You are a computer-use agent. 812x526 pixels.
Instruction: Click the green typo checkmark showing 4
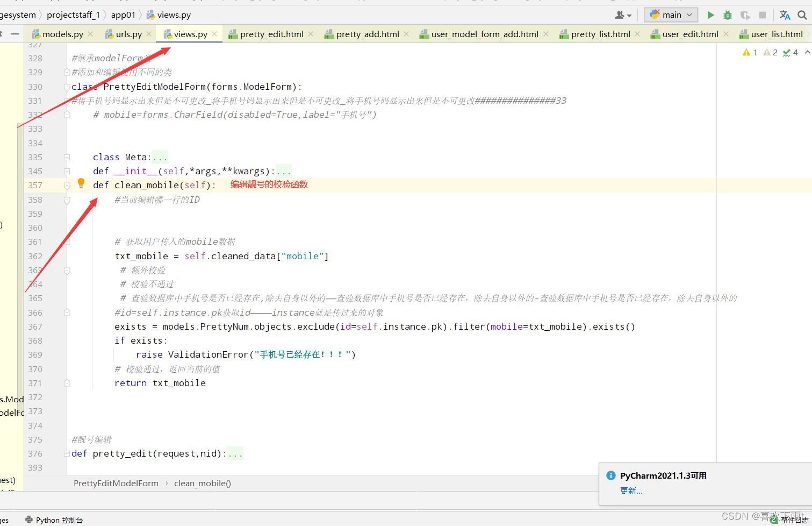tap(791, 52)
